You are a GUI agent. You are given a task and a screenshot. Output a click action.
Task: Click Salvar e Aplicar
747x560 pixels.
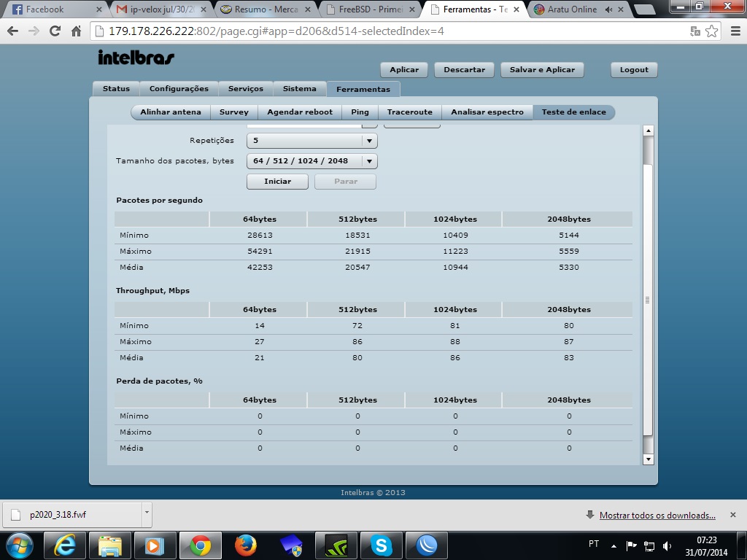click(542, 69)
